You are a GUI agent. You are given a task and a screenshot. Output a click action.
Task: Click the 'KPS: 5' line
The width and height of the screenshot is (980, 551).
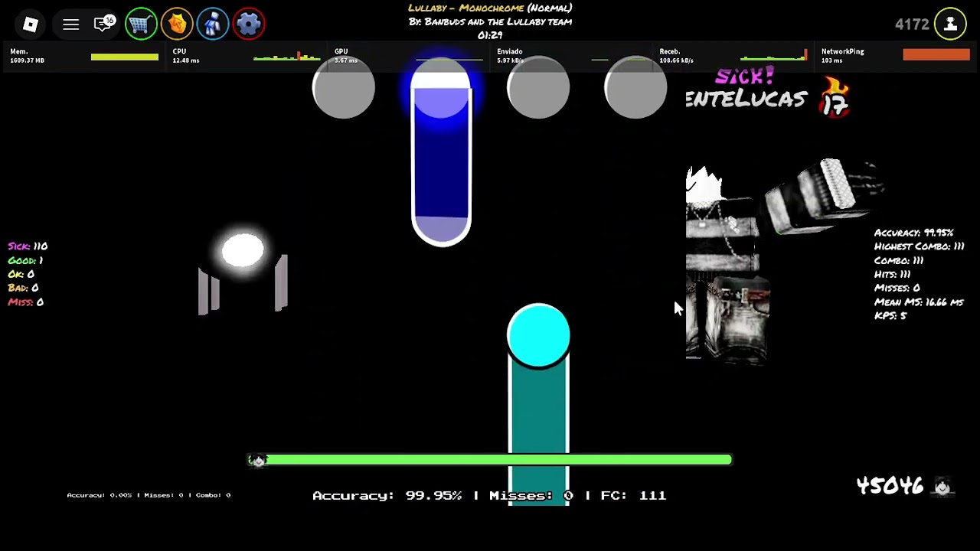(890, 315)
